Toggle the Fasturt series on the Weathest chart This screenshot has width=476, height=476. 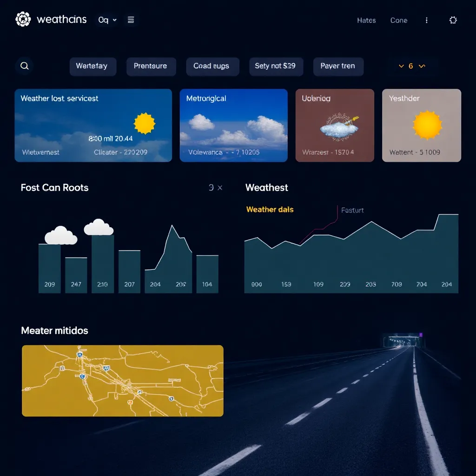pyautogui.click(x=352, y=210)
